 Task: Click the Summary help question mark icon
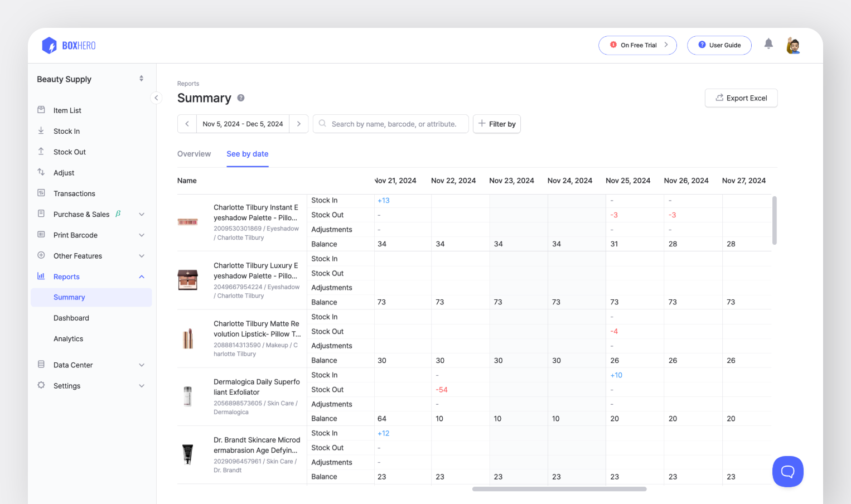(x=241, y=98)
